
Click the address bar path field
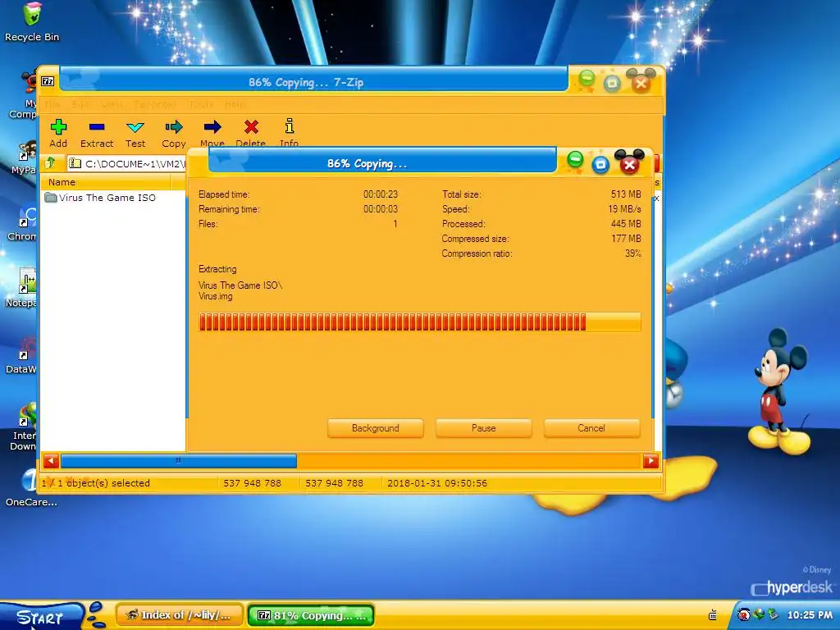coord(126,163)
